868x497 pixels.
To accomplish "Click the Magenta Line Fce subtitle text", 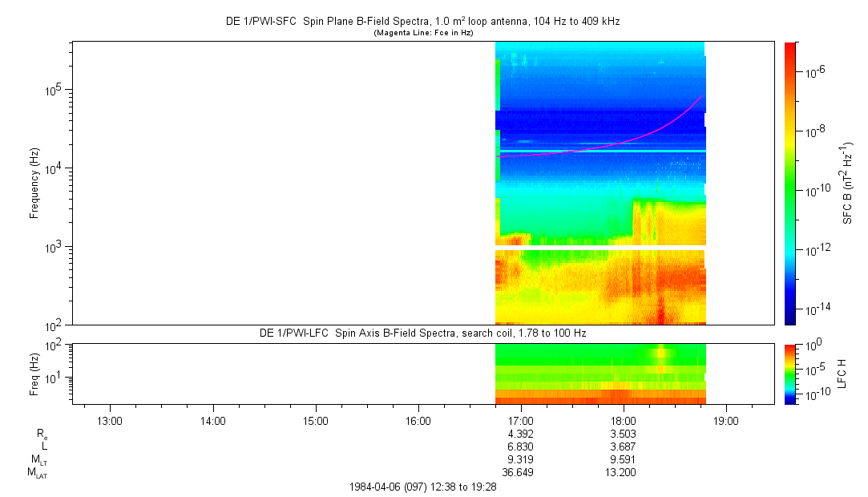I will tap(423, 33).
